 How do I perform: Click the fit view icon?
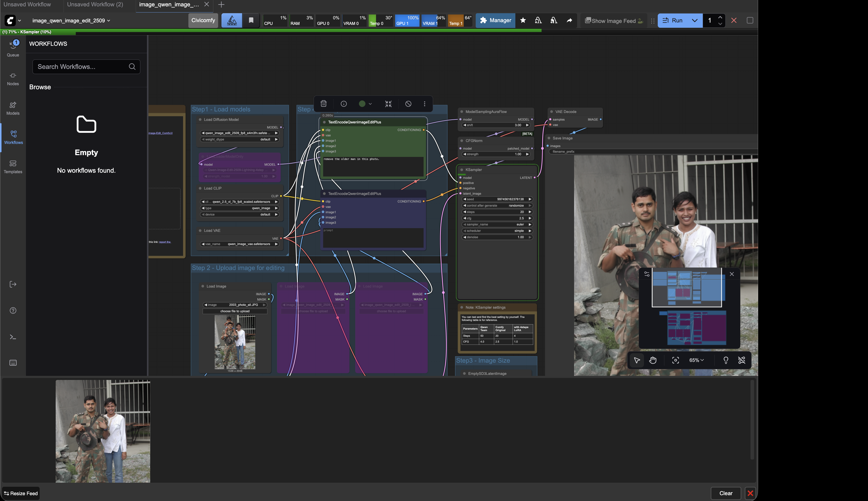(676, 360)
